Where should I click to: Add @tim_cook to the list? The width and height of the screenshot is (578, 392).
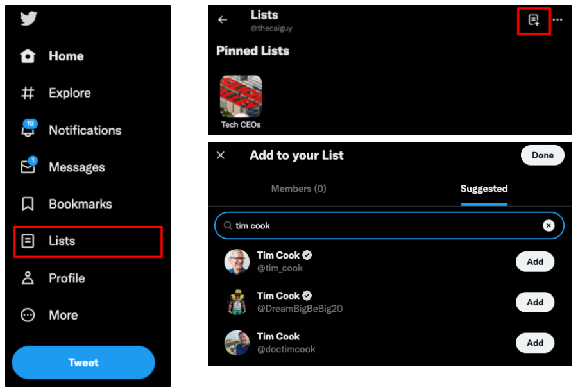(x=534, y=262)
